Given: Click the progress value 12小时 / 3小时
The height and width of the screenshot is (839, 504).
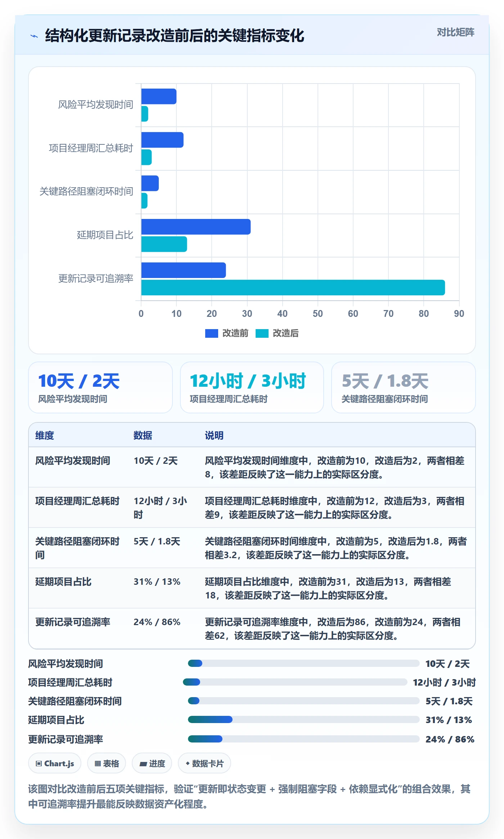Looking at the screenshot, I should click(444, 682).
